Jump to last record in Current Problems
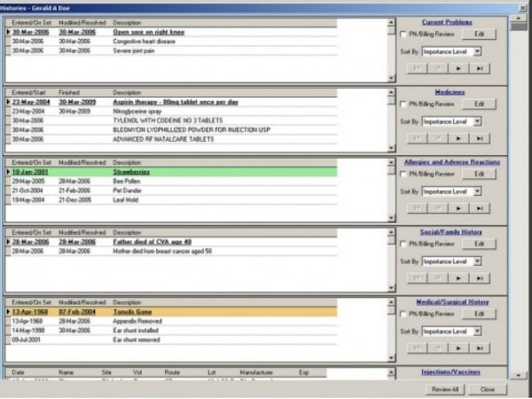Image resolution: width=532 pixels, height=399 pixels. click(x=480, y=67)
